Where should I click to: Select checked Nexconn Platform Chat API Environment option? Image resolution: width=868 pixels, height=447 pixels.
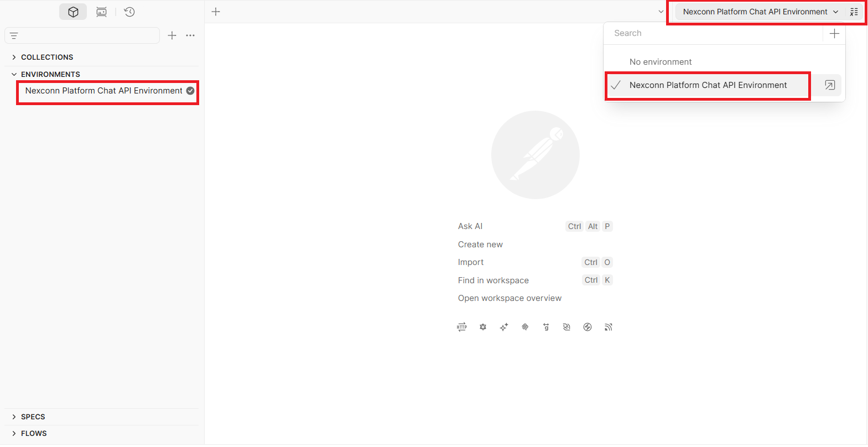tap(708, 85)
